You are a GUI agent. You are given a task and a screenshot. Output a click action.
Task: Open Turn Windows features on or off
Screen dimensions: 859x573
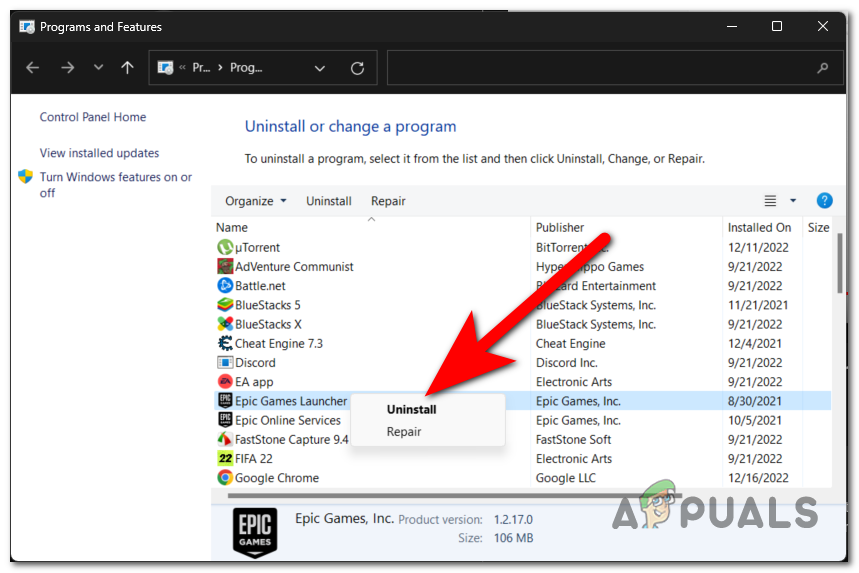point(116,185)
